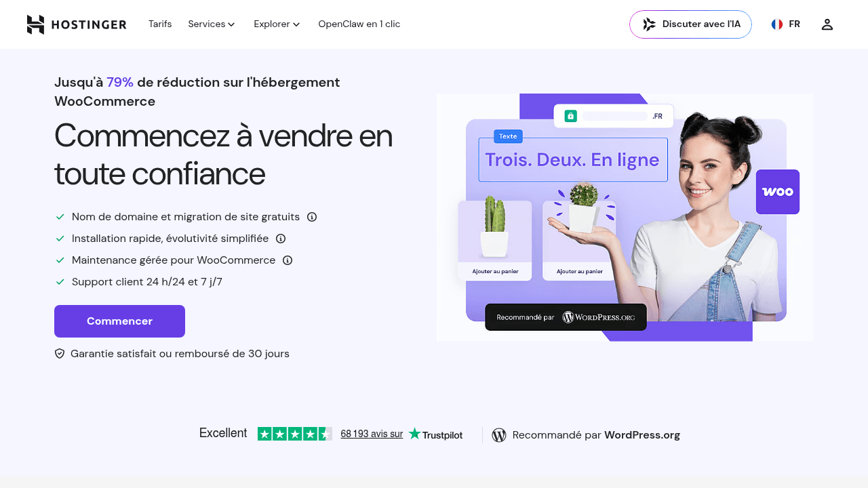Click the Hostinger logo
The width and height of the screenshot is (868, 488).
coord(77,24)
